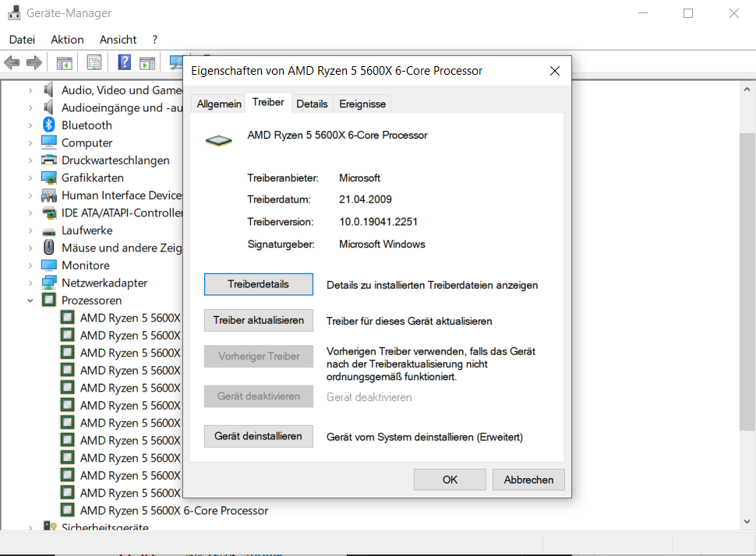The width and height of the screenshot is (756, 556).
Task: Click the Monitore category icon
Action: coord(48,265)
